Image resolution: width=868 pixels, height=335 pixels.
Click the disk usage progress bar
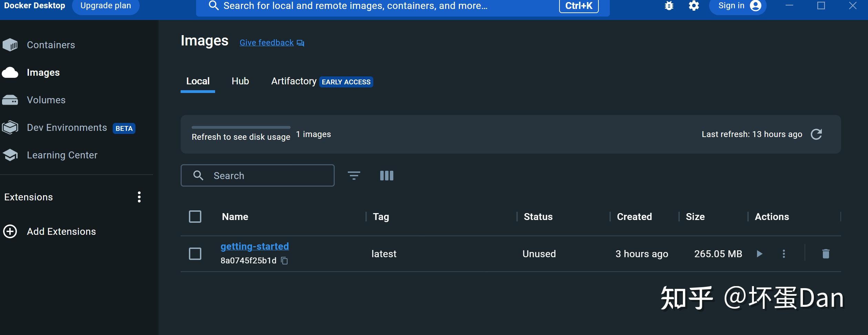coord(241,127)
